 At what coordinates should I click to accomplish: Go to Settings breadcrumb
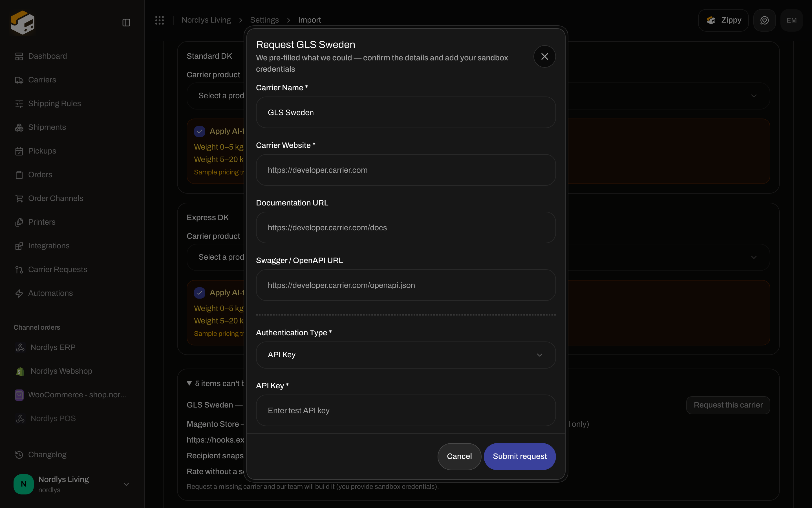click(264, 20)
